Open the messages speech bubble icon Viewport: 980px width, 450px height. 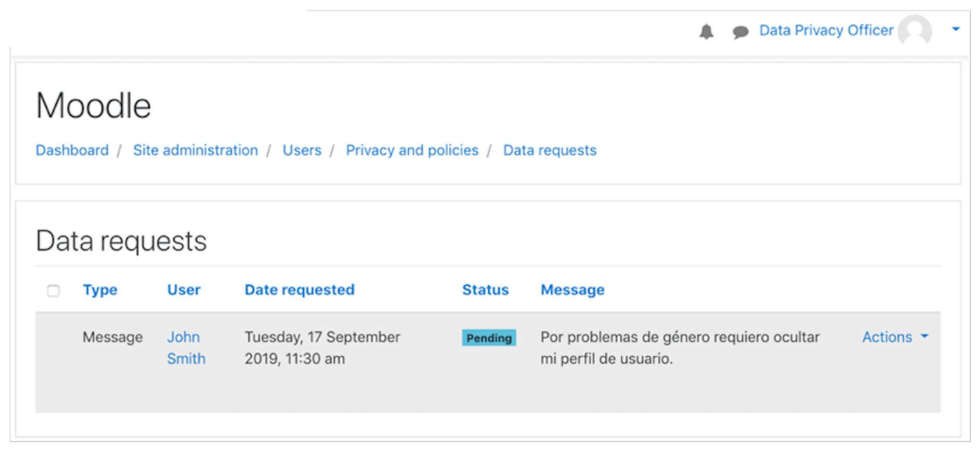point(740,32)
